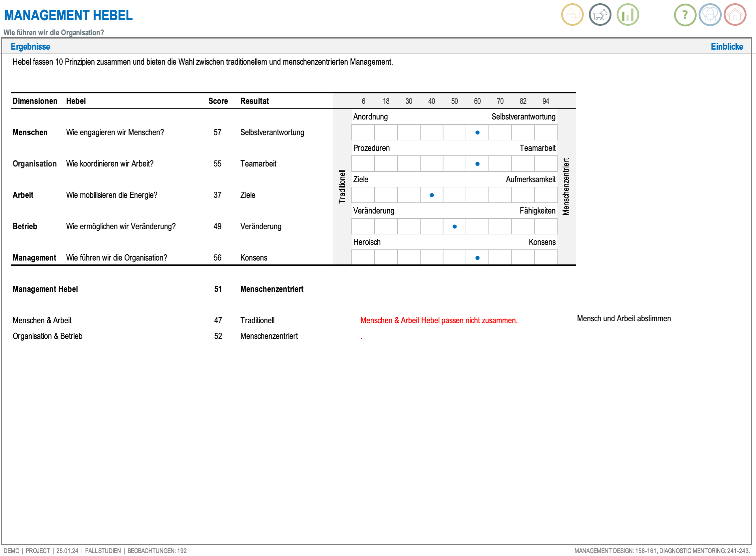Click the blue heads mentoring icon
The height and width of the screenshot is (556, 756).
click(710, 15)
